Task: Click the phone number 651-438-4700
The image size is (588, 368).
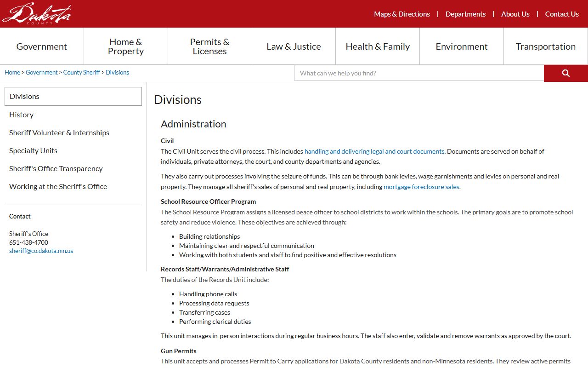Action: click(28, 242)
